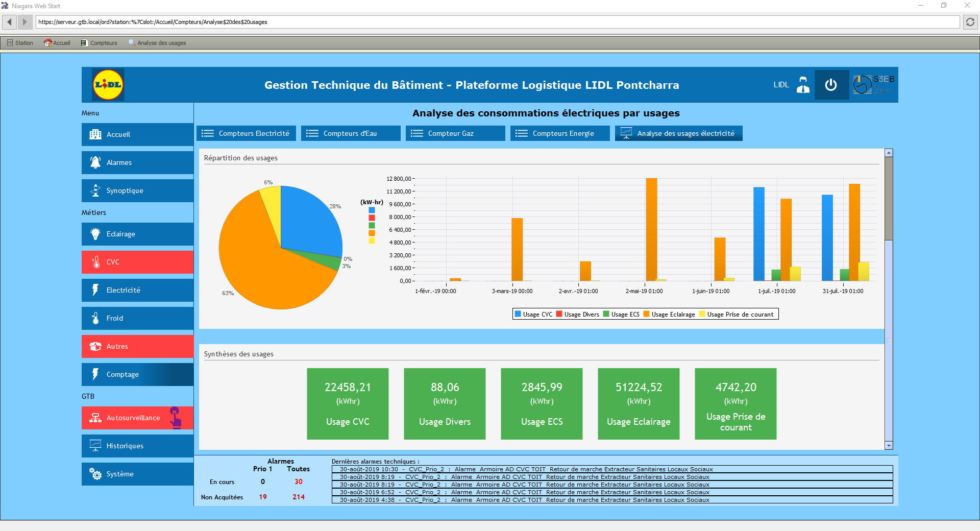Click alarm row dated 30-août-2019 10:30
Viewport: 980px width, 531px height.
tap(612, 469)
